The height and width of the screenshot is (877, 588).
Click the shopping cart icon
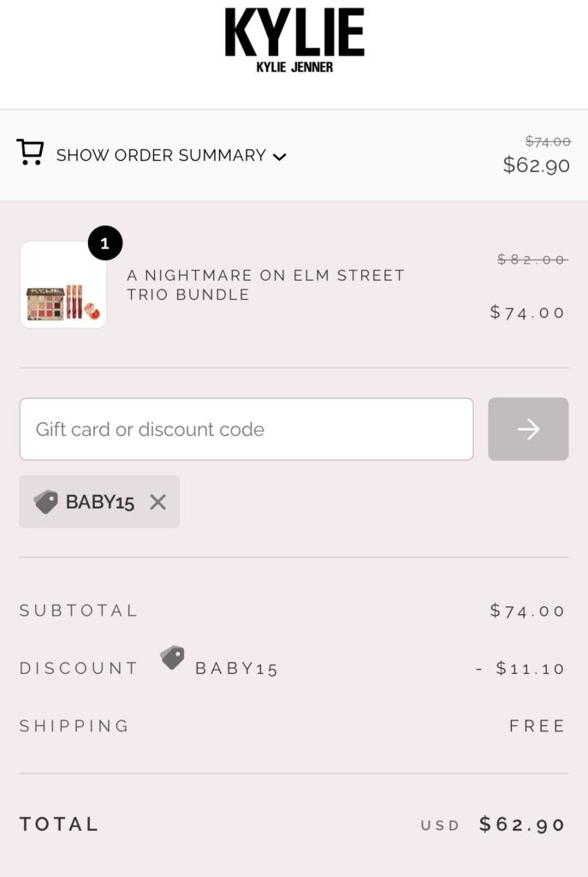click(x=30, y=152)
